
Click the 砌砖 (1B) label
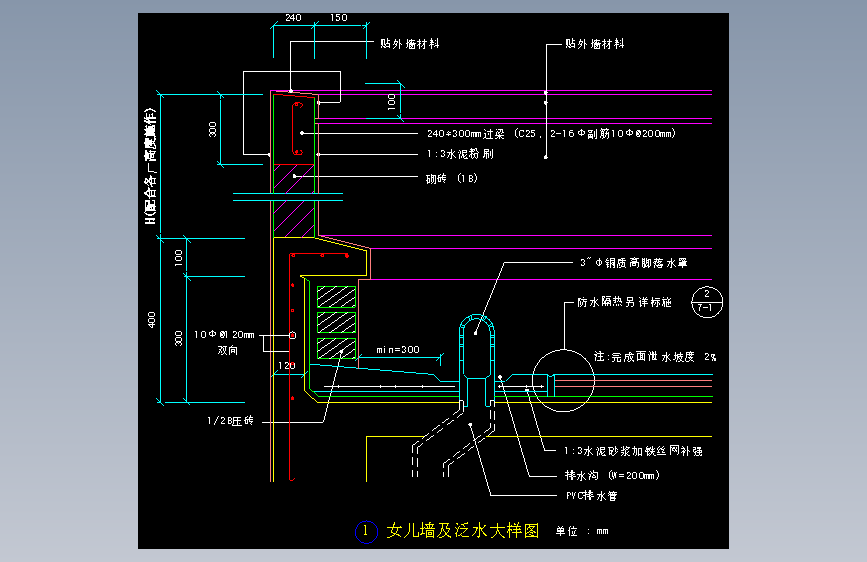pos(452,178)
